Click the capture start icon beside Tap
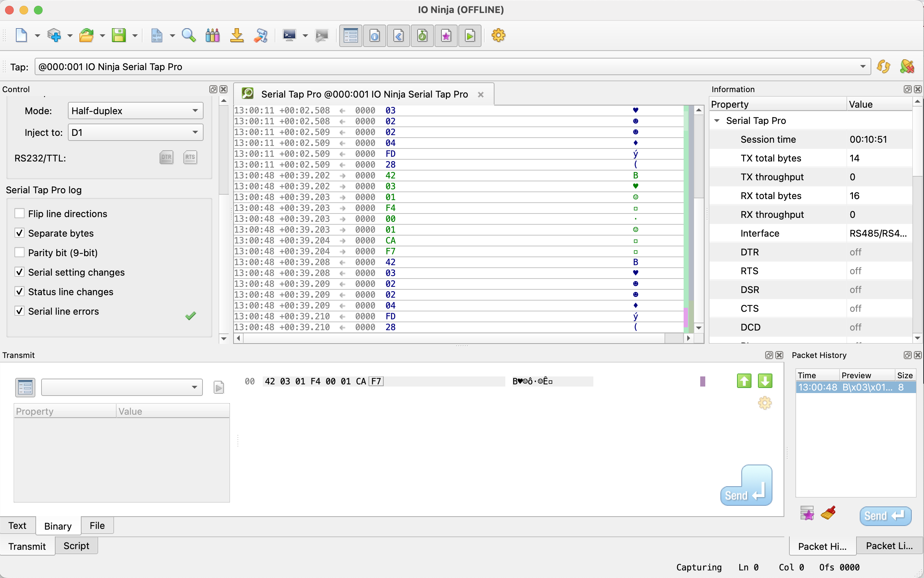 (x=907, y=66)
